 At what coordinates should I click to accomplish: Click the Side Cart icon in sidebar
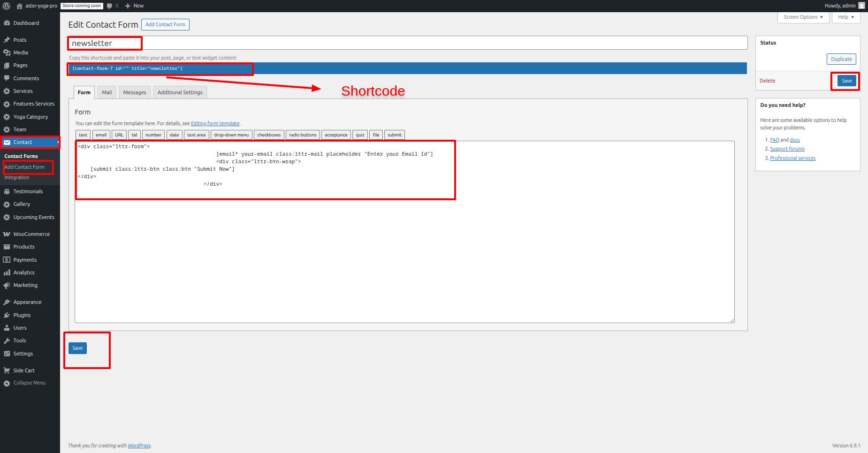click(7, 370)
